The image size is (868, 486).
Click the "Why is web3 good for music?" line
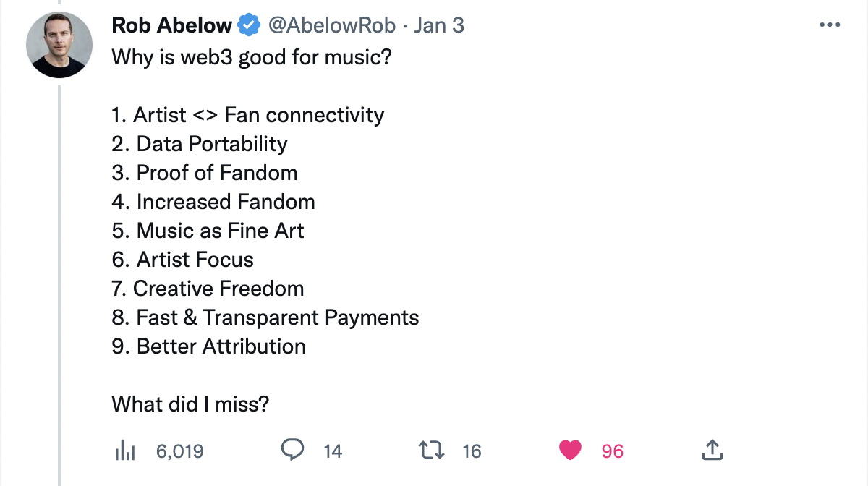click(251, 56)
